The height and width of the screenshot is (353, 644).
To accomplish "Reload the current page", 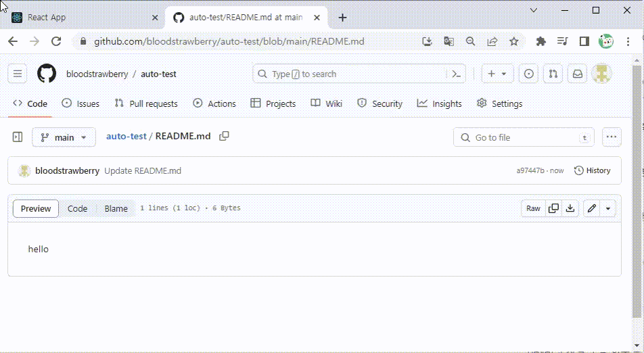I will pos(56,41).
